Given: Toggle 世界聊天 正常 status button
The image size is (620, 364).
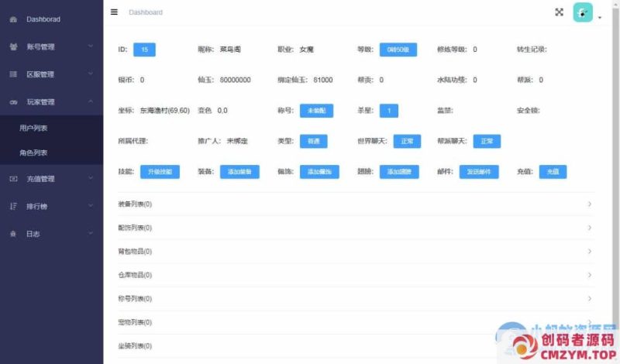Looking at the screenshot, I should tap(407, 141).
